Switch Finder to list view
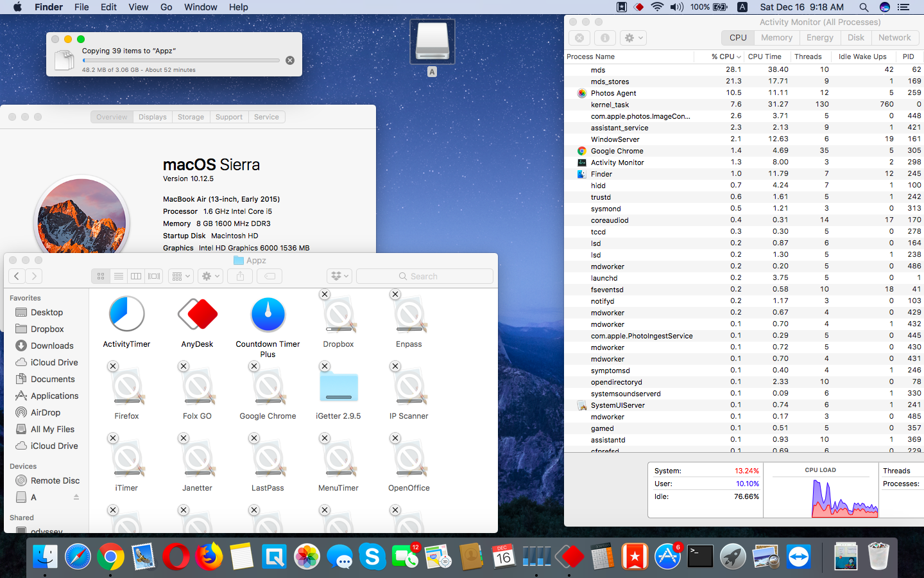 [x=119, y=276]
